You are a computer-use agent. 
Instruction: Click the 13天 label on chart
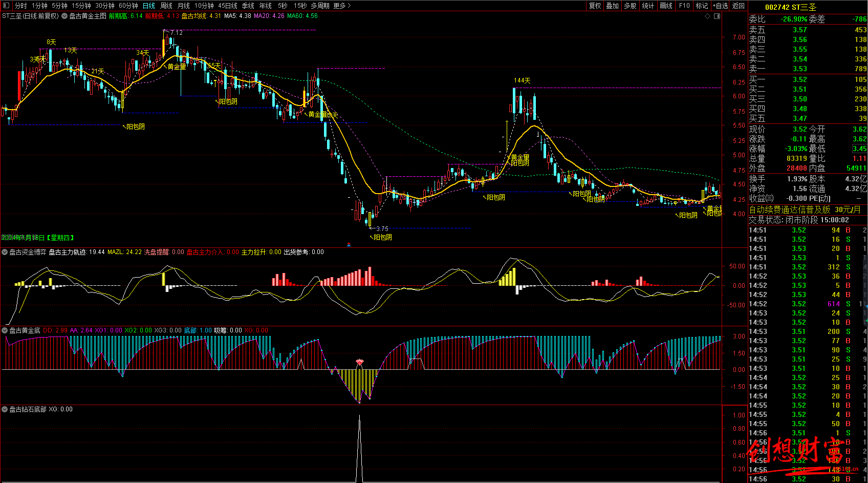pyautogui.click(x=70, y=50)
